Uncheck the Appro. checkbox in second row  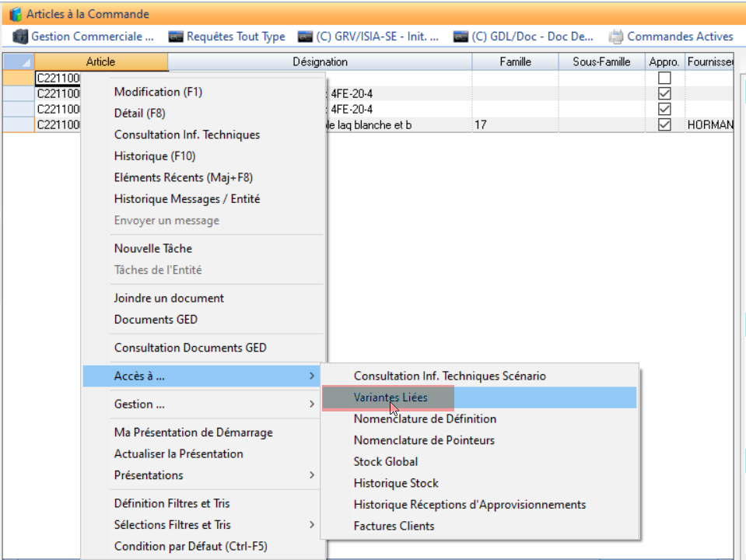pyautogui.click(x=664, y=93)
